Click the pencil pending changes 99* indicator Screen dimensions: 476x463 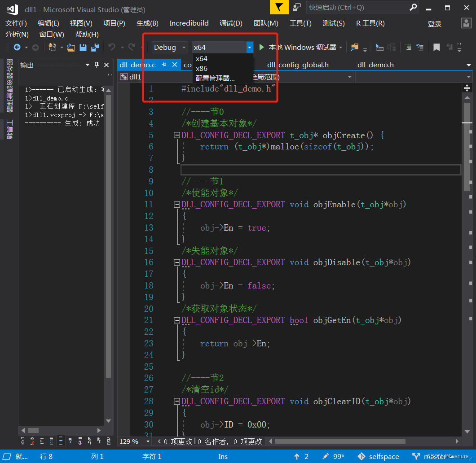click(x=333, y=456)
